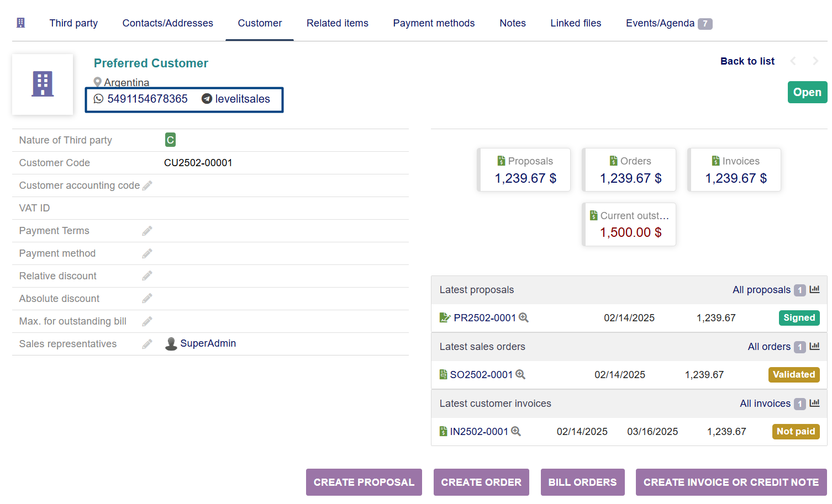Click the Create Proposal button
832x504 pixels.
point(364,482)
